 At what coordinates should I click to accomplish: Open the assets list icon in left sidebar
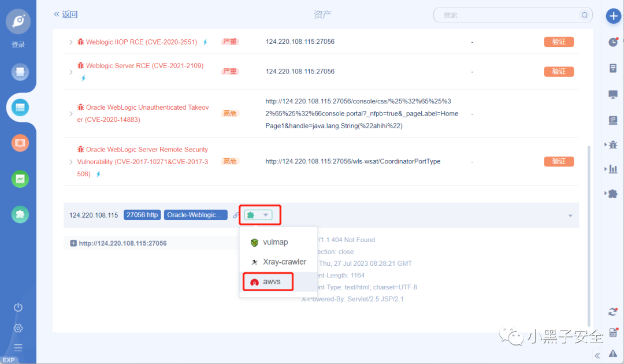click(x=20, y=107)
